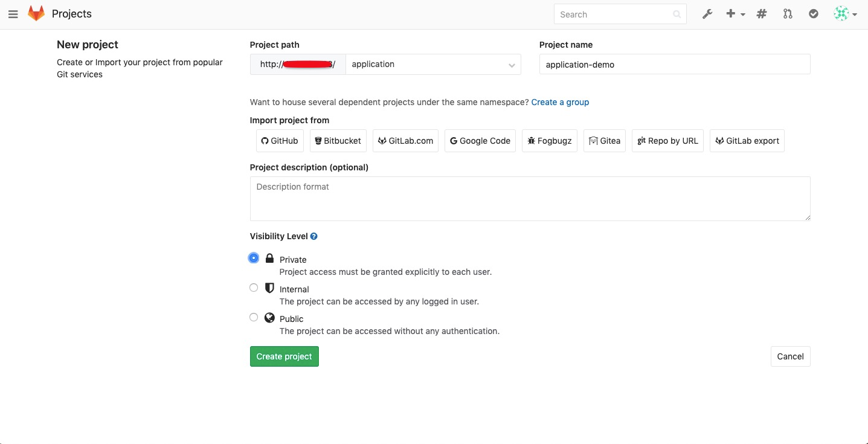Click the GitLab fox logo
The height and width of the screenshot is (444, 868).
pos(36,13)
